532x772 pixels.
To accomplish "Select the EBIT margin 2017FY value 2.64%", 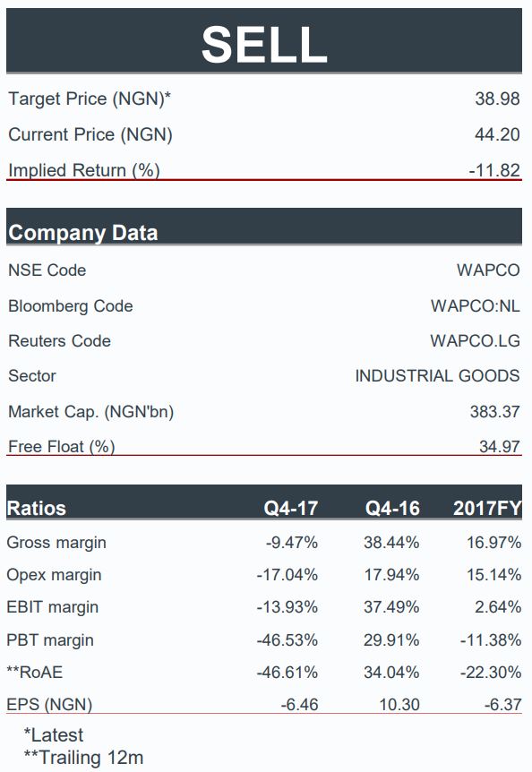I will 498,607.
